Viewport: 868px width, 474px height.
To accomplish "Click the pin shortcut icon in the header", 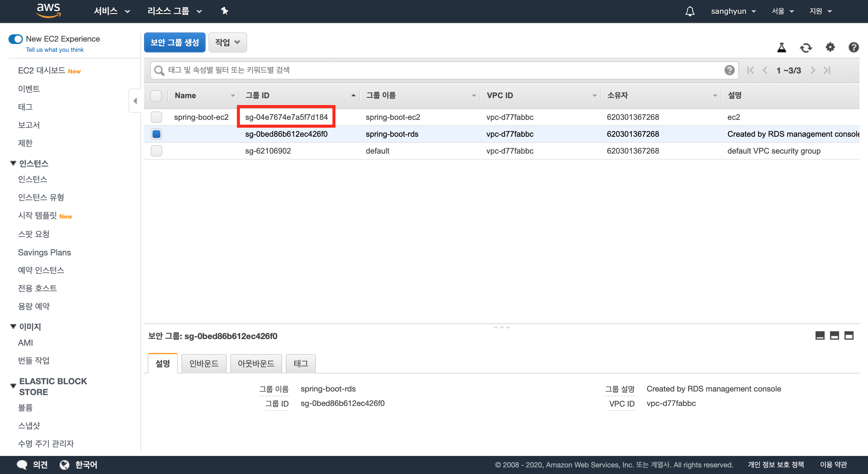I will tap(225, 11).
